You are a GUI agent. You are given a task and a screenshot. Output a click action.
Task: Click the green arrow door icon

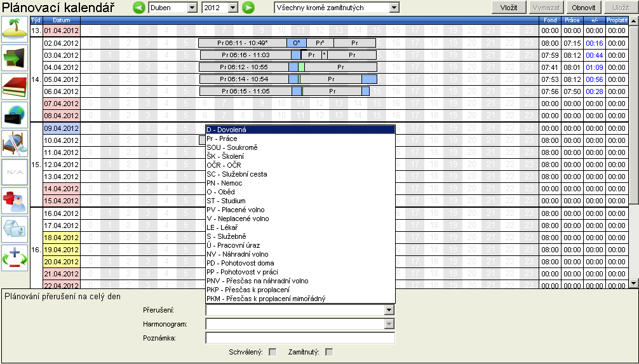[x=15, y=58]
